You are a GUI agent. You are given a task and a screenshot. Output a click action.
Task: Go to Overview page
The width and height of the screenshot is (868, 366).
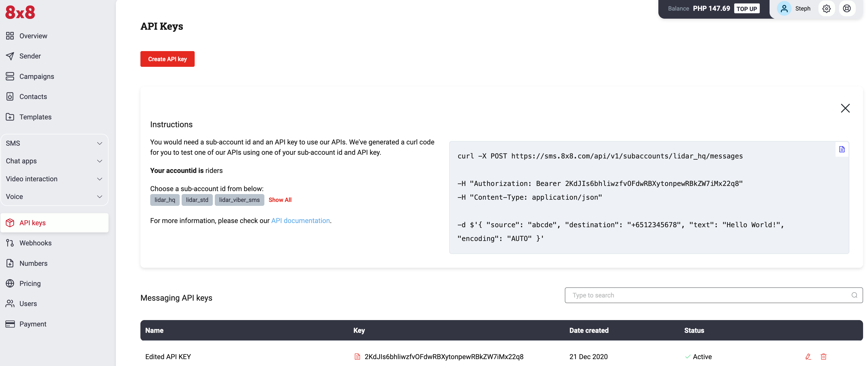(33, 36)
